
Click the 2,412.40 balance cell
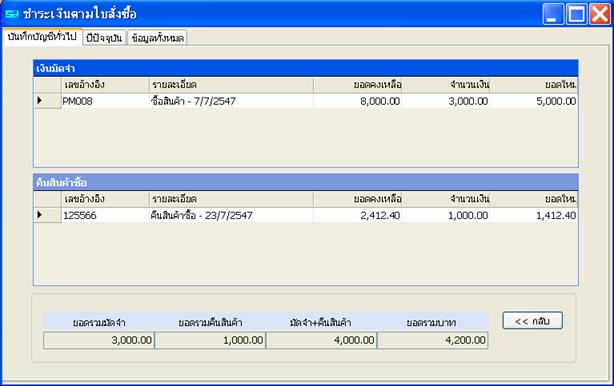click(358, 215)
